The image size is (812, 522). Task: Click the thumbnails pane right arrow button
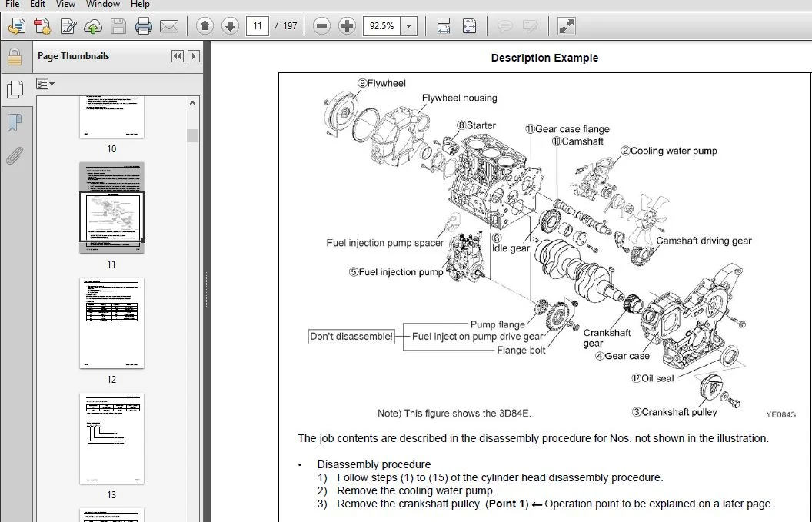click(194, 56)
